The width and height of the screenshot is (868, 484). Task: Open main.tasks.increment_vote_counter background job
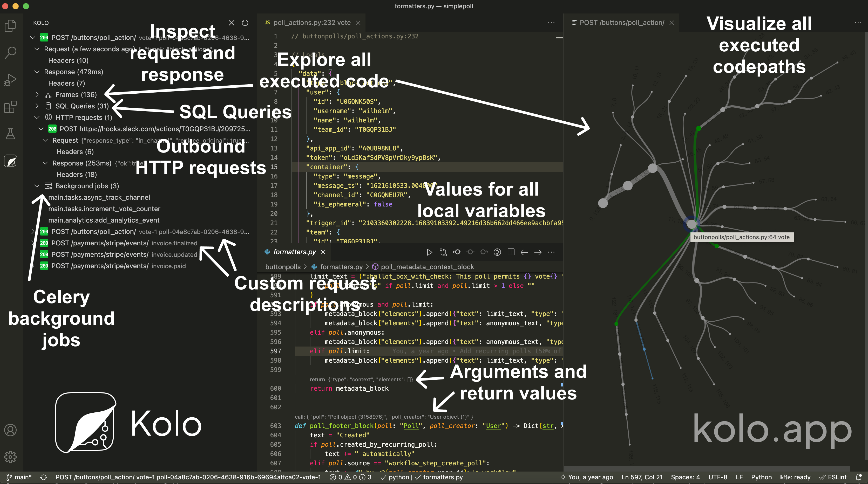pos(104,209)
